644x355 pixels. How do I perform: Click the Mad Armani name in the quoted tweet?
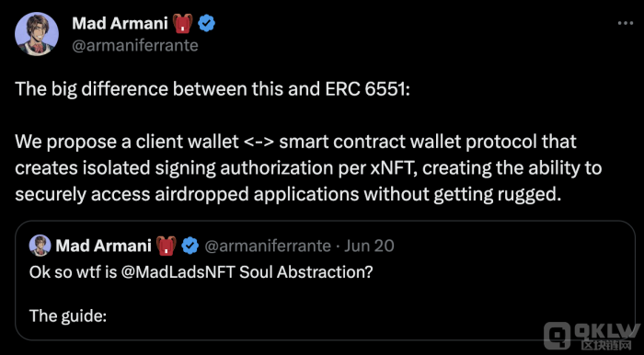103,246
